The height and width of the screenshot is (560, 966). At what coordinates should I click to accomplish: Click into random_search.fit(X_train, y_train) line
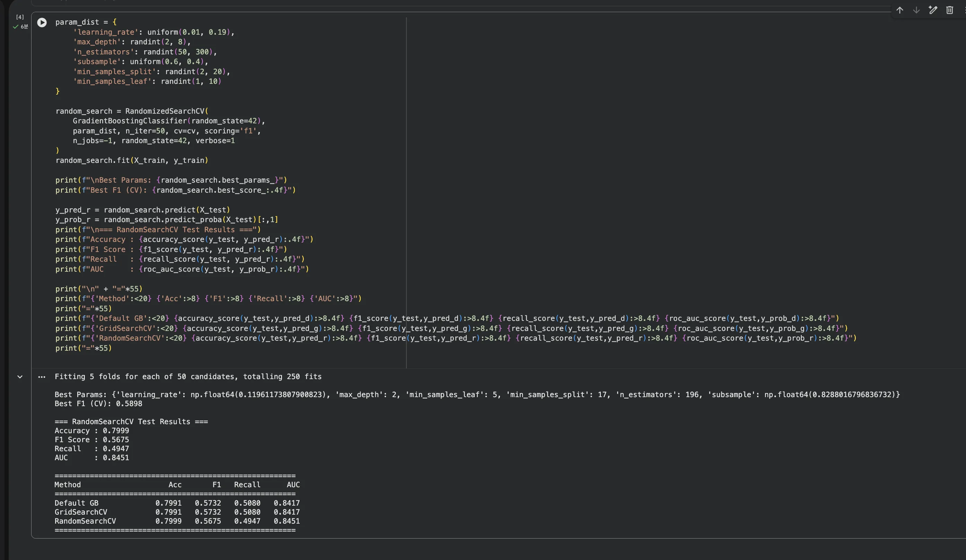pos(132,160)
